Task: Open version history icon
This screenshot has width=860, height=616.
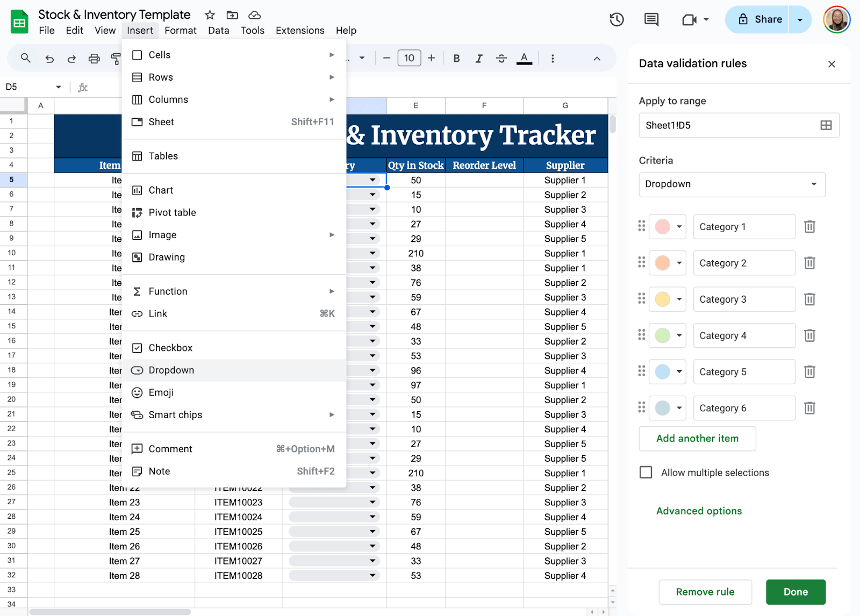Action: pyautogui.click(x=617, y=19)
